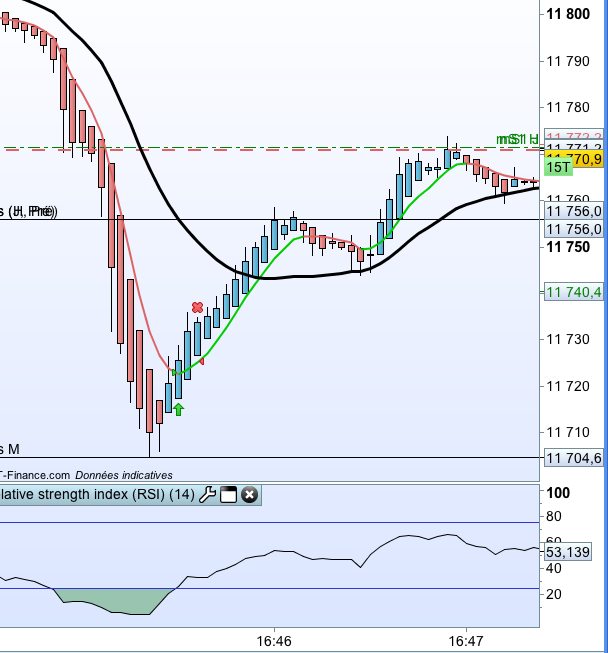
Task: Click the 16:47 time axis label
Action: point(466,641)
